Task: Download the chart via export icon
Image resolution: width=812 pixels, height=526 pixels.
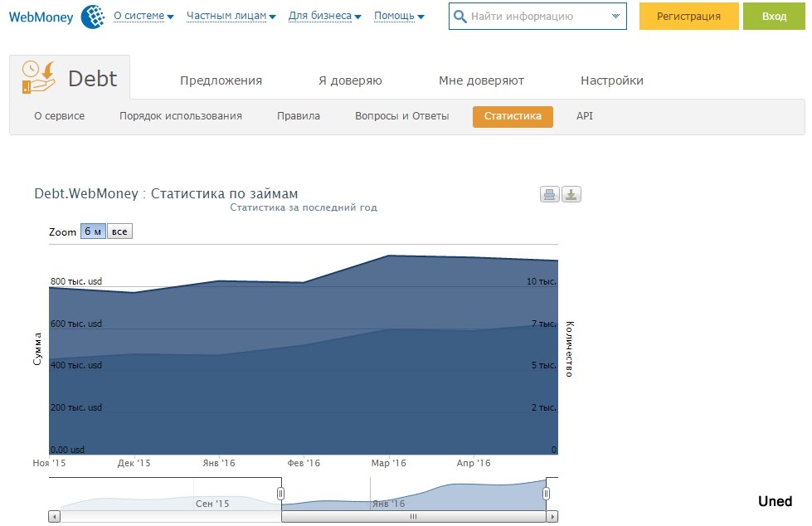Action: [571, 194]
